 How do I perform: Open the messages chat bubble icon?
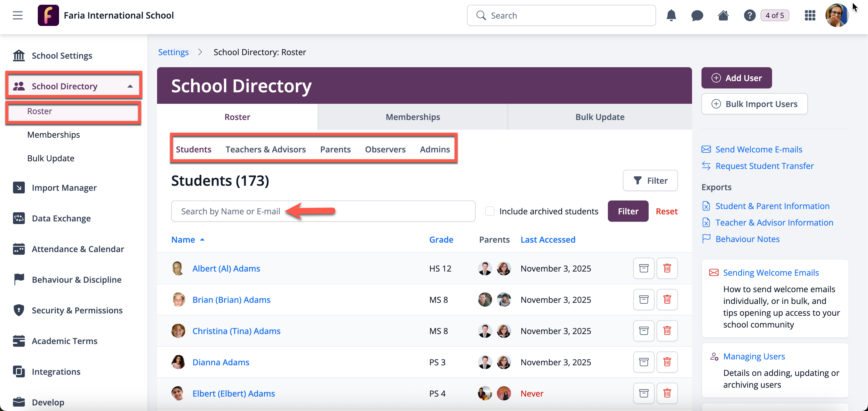pyautogui.click(x=697, y=16)
